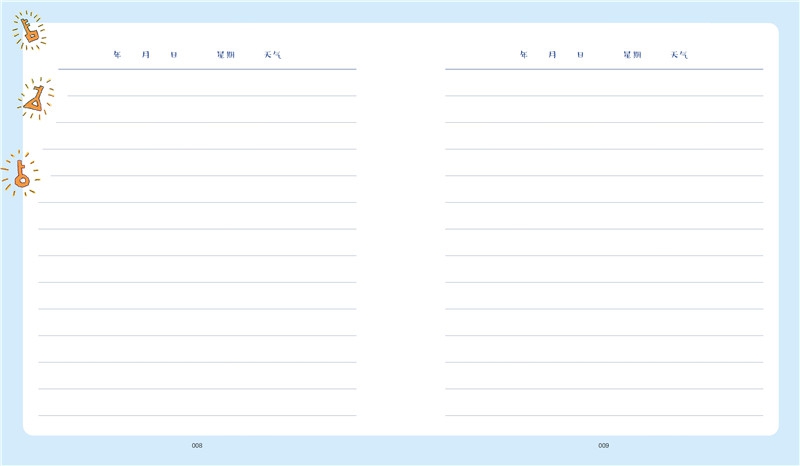Click the 日 label on page 008
The image size is (800, 466).
point(174,55)
